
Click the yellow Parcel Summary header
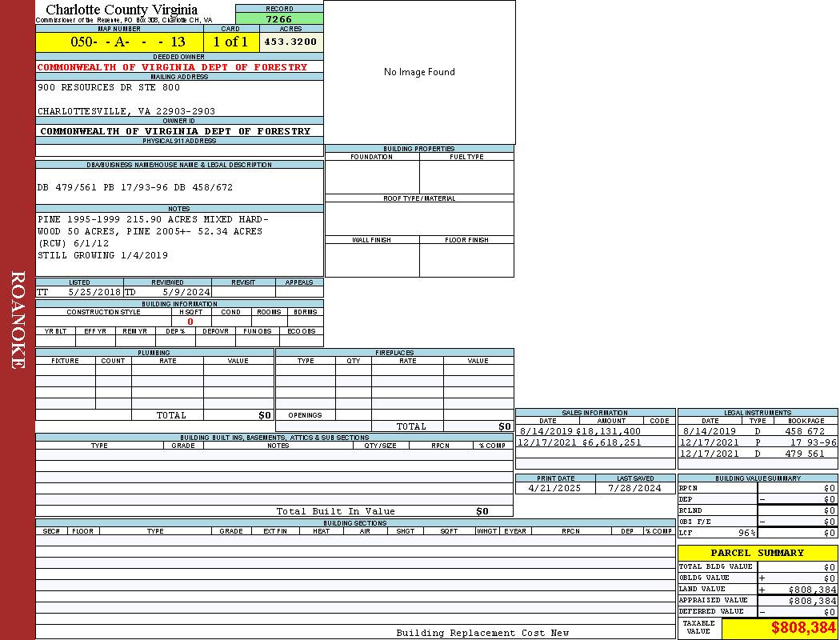pyautogui.click(x=757, y=553)
